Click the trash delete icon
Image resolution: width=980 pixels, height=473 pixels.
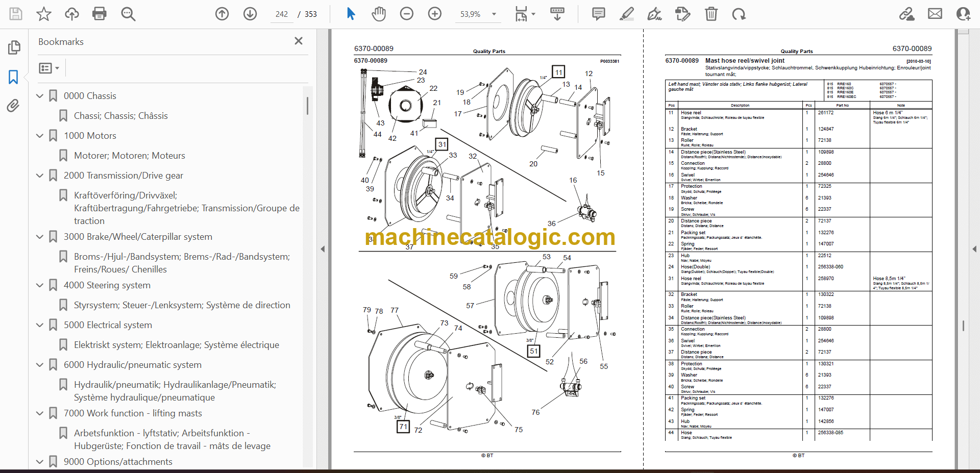tap(711, 14)
